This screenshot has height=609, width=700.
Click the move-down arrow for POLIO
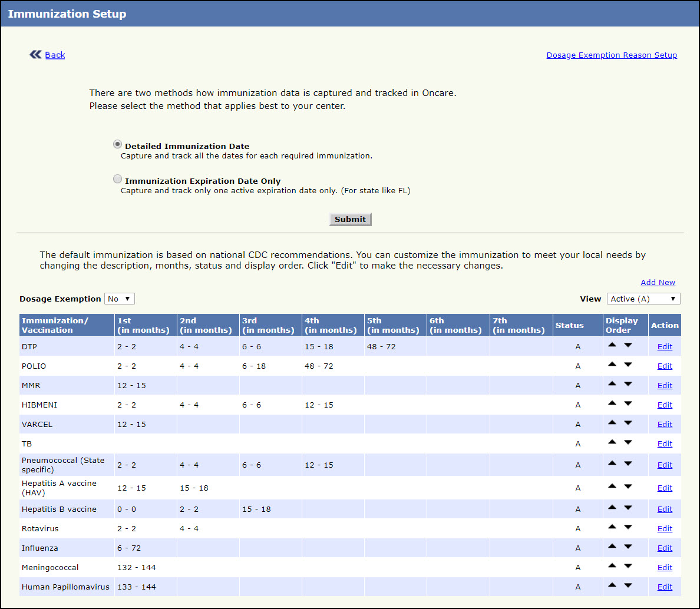click(x=628, y=365)
